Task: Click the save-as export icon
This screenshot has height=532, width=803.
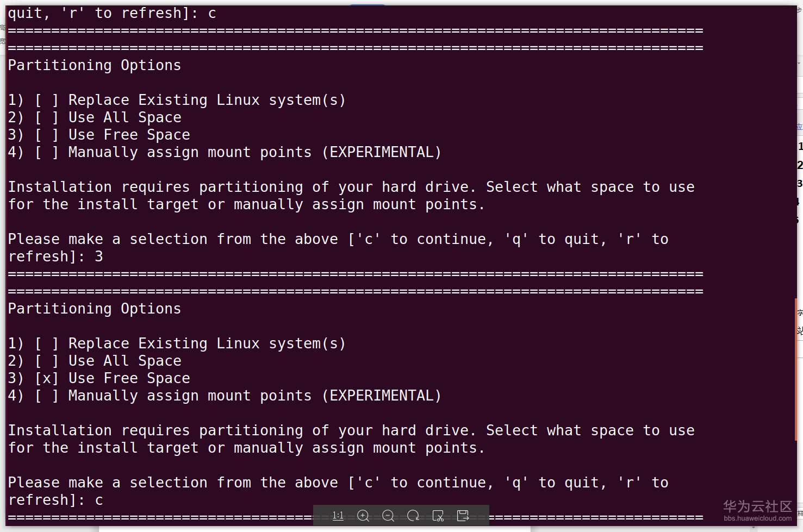Action: click(x=463, y=515)
